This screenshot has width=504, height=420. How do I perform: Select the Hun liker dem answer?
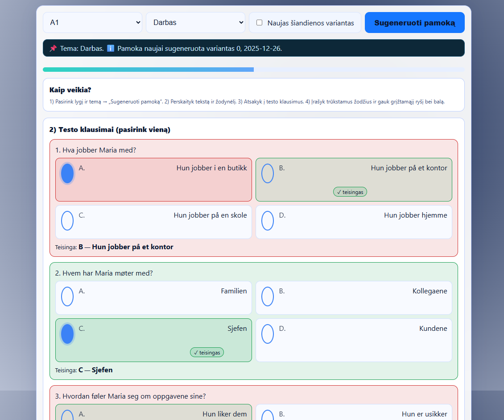click(67, 415)
